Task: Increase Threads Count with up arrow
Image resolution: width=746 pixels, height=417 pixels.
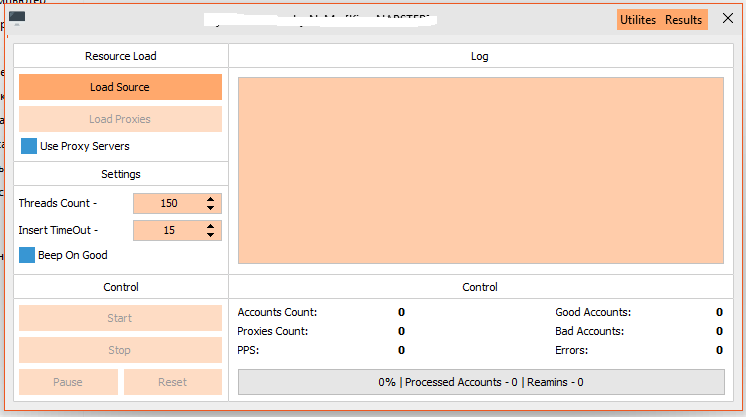Action: [x=210, y=199]
